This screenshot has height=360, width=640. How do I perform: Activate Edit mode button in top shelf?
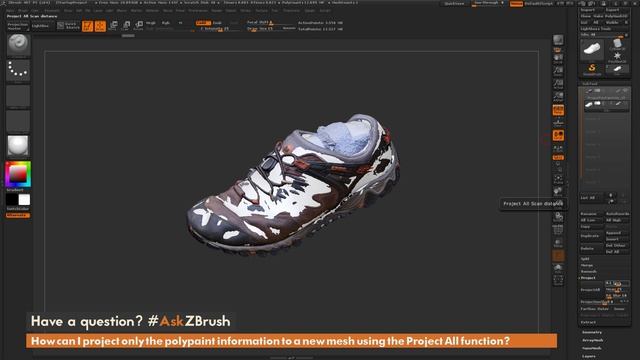tap(88, 26)
